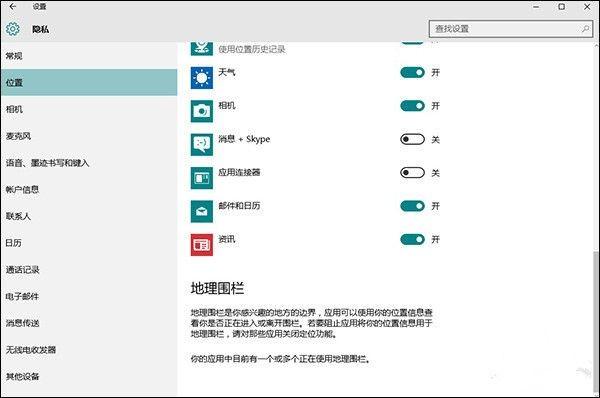Click the 邮件和日历 label
600x398 pixels.
pyautogui.click(x=239, y=206)
